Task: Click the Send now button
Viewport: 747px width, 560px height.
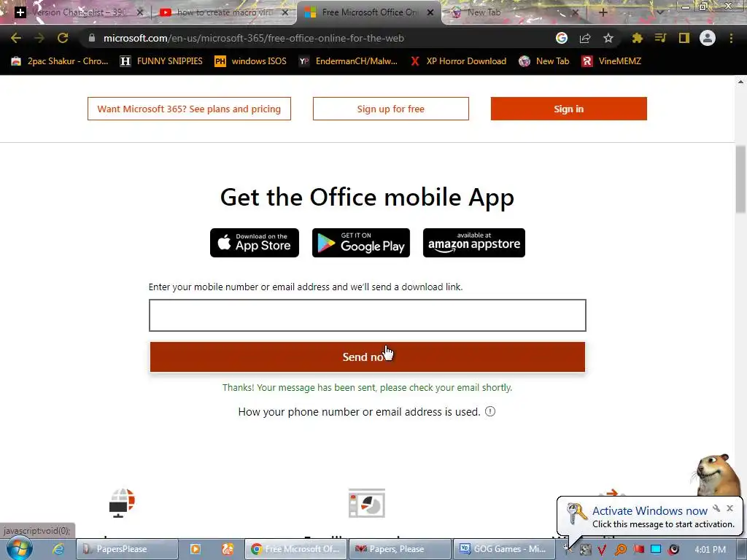Action: pyautogui.click(x=368, y=357)
